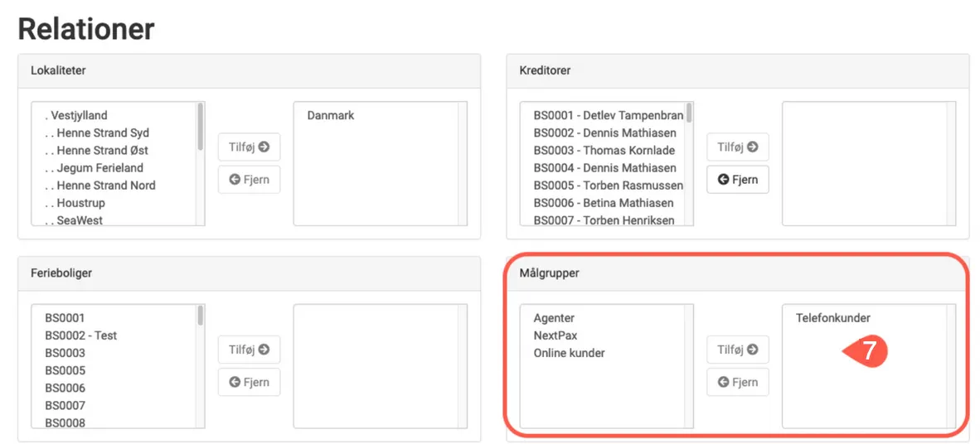The width and height of the screenshot is (980, 444).
Task: Pick BS0002 - Test holiday home
Action: click(80, 335)
